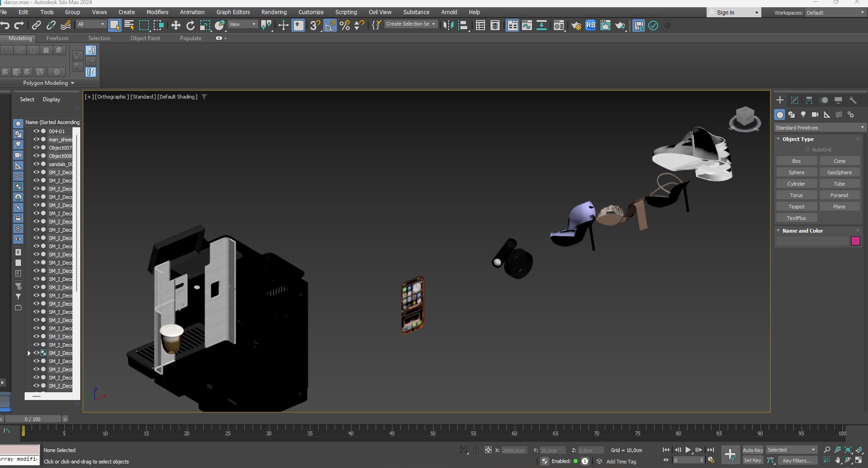Open the Utilities panel wrench icon
The height and width of the screenshot is (468, 868).
(852, 100)
